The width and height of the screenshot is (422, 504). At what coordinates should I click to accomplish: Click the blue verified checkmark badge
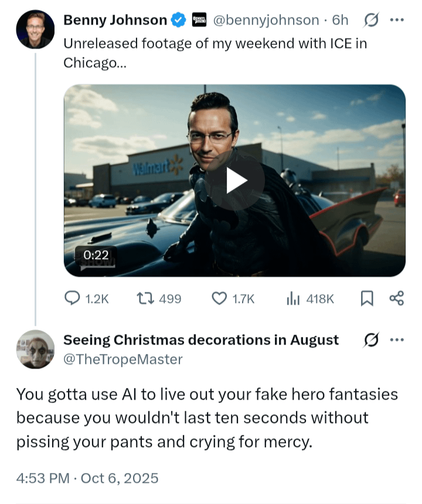point(178,21)
